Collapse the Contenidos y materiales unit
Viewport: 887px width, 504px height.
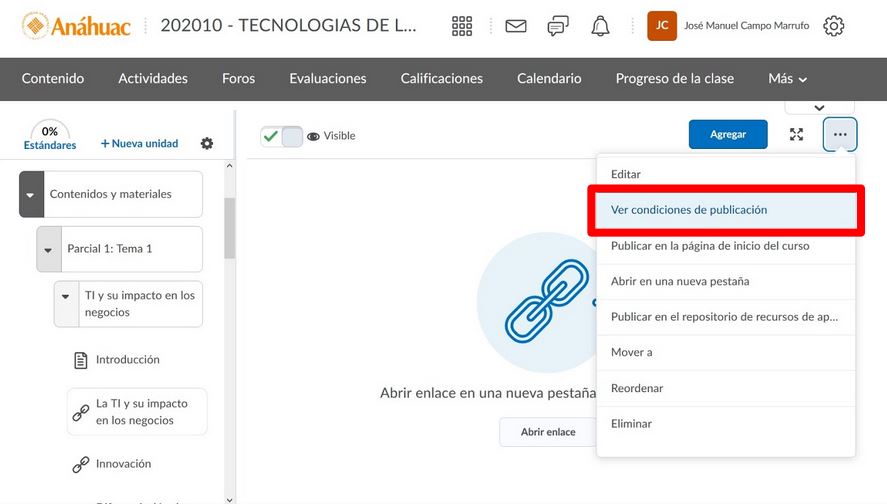(x=31, y=194)
